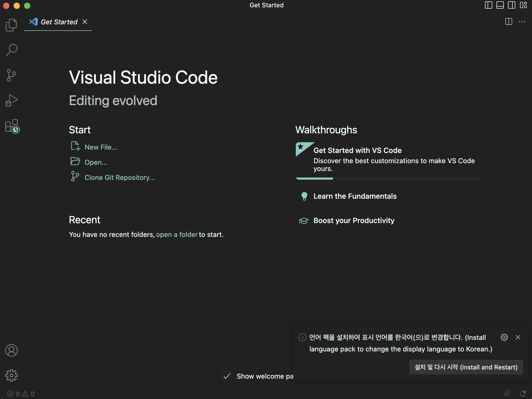Open the Search view
Screen dimensions: 532x399
pyautogui.click(x=11, y=50)
